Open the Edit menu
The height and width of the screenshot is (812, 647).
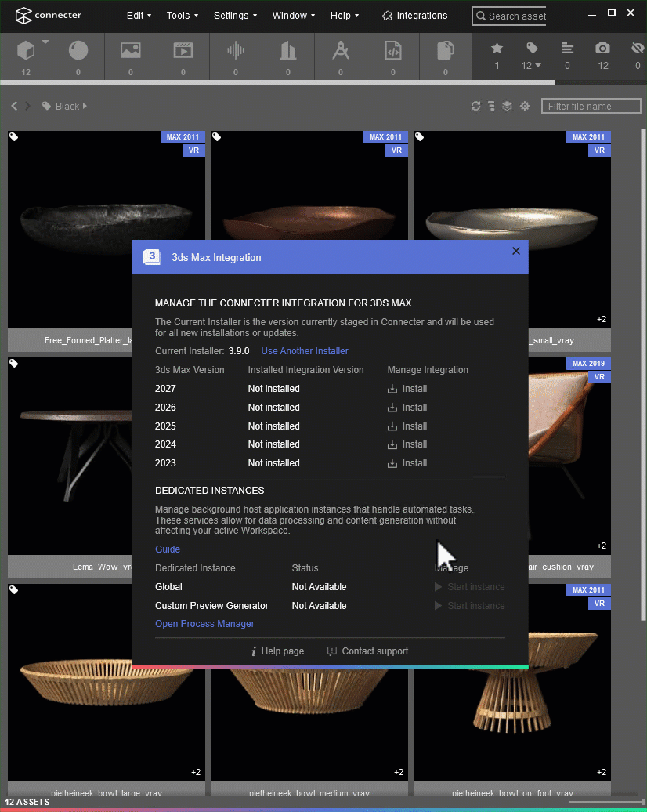139,16
